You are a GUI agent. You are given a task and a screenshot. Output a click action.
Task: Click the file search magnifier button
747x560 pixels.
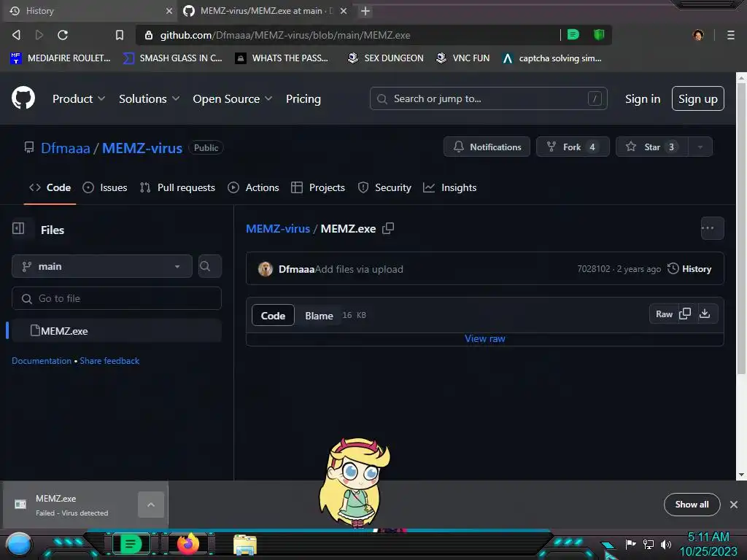(x=209, y=266)
